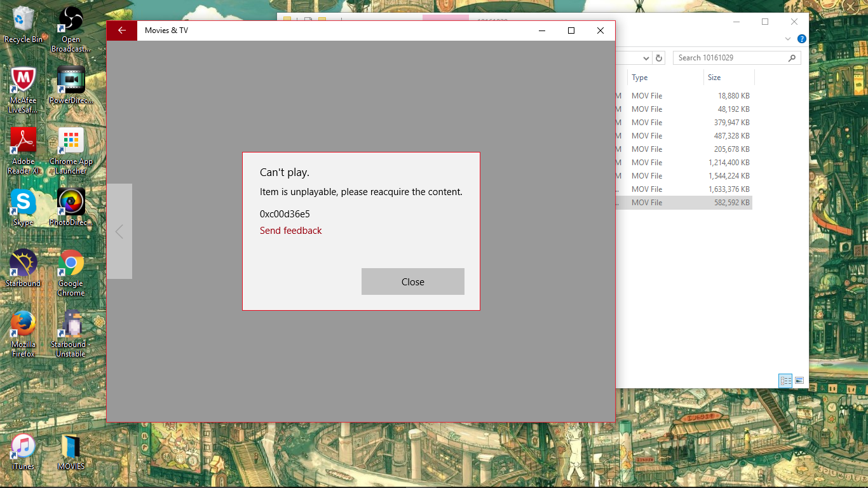Open the MOVIES desktop folder

[71, 452]
